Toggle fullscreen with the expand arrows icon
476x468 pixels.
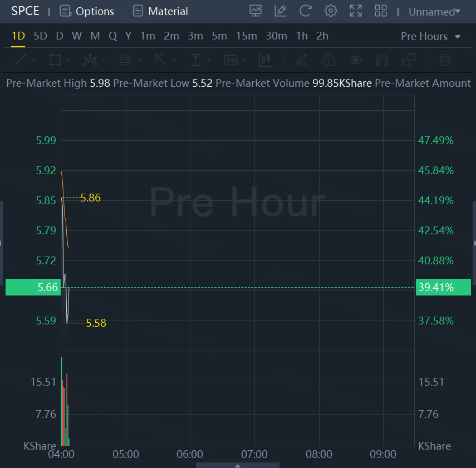coord(356,11)
